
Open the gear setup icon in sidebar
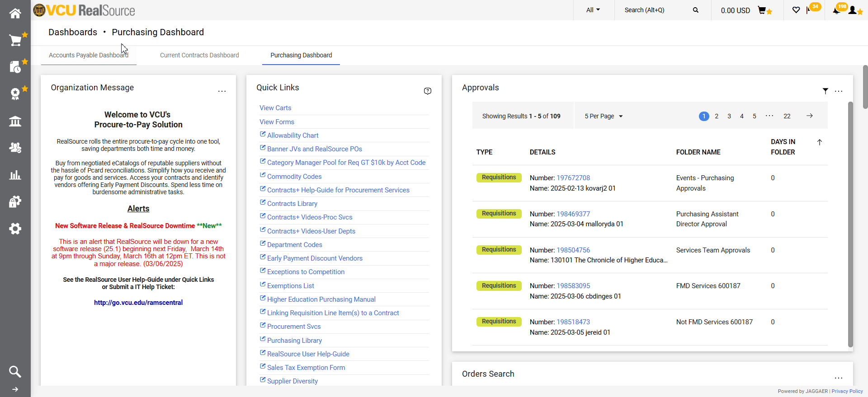[x=15, y=229]
